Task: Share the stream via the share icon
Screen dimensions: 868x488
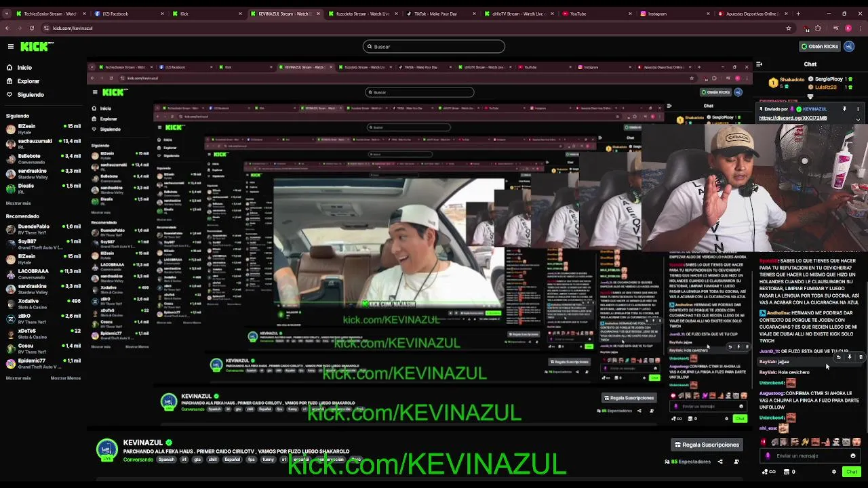Action: pyautogui.click(x=720, y=462)
